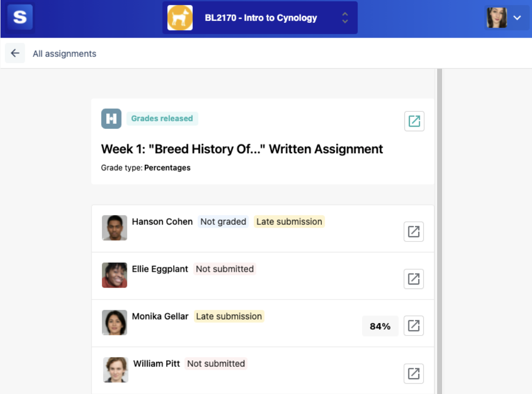Open the course switcher dropdown arrows

345,18
